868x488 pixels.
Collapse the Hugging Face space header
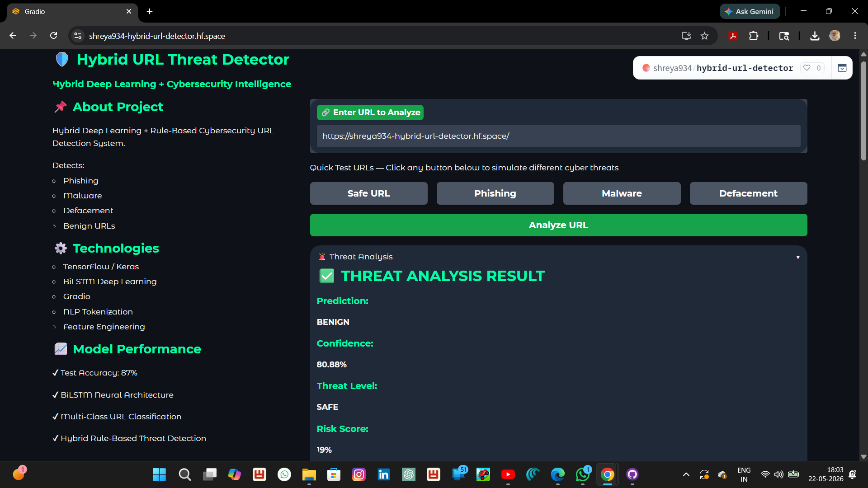click(x=842, y=68)
